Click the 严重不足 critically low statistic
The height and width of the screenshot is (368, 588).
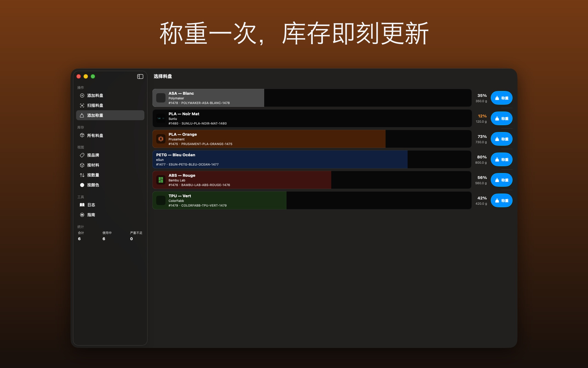click(136, 236)
